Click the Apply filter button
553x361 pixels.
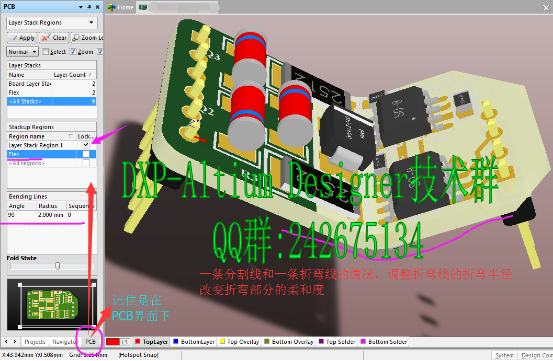tap(22, 38)
